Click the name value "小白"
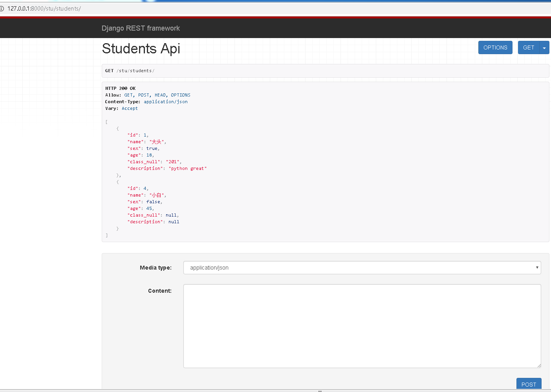The image size is (551, 392). click(x=157, y=195)
